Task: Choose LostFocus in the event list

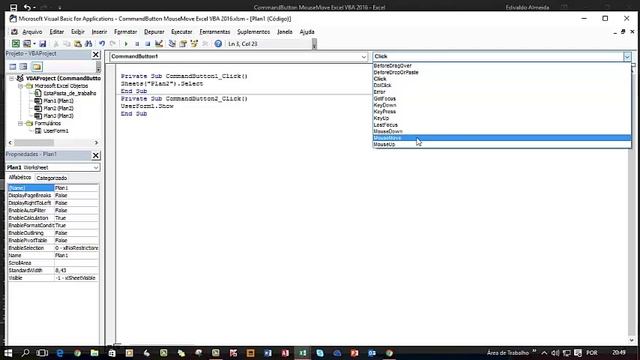Action: 502,125
